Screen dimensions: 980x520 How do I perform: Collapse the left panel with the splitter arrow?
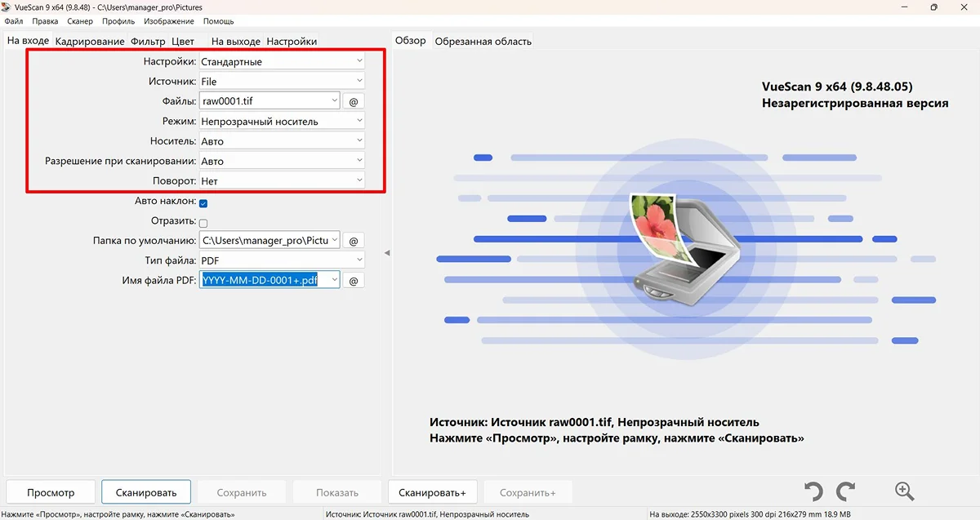[387, 253]
